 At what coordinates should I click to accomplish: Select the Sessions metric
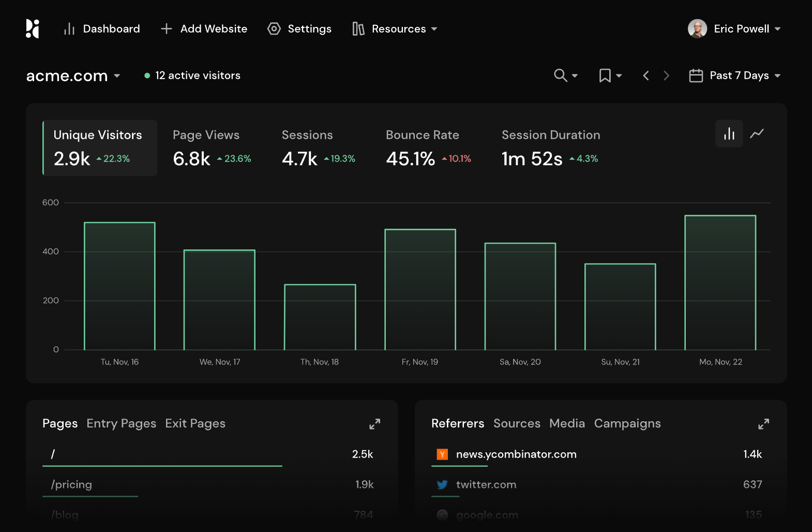319,148
